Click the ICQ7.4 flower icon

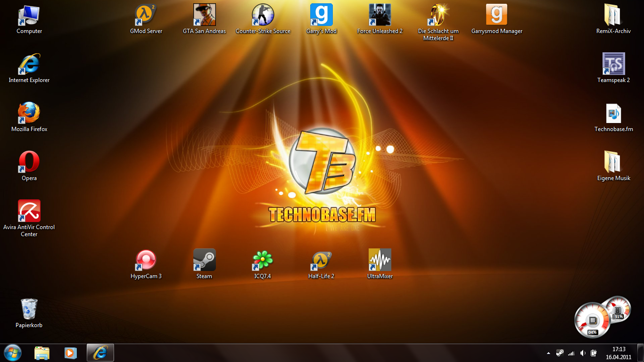pyautogui.click(x=263, y=260)
